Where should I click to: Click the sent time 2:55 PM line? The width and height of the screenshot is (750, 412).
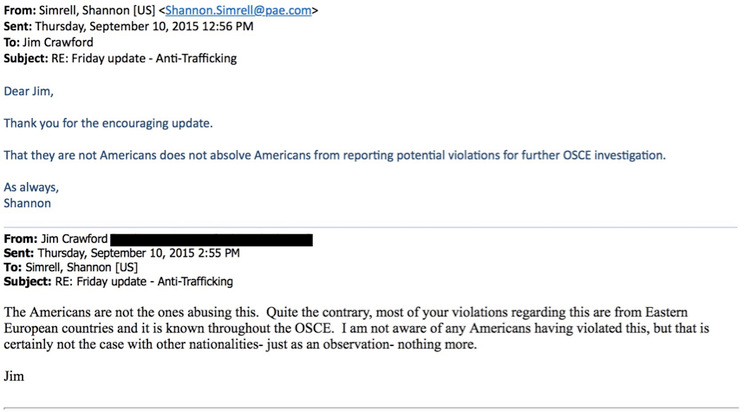pos(121,253)
